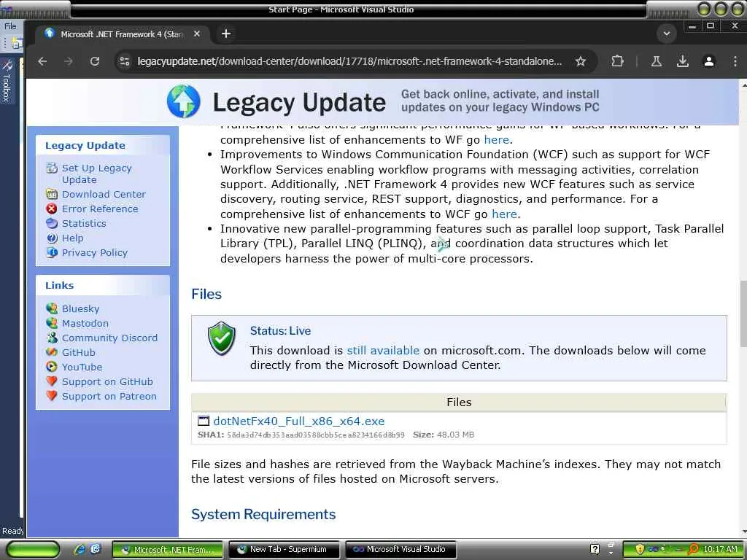Open the Statistics link
The width and height of the screenshot is (747, 560).
84,223
